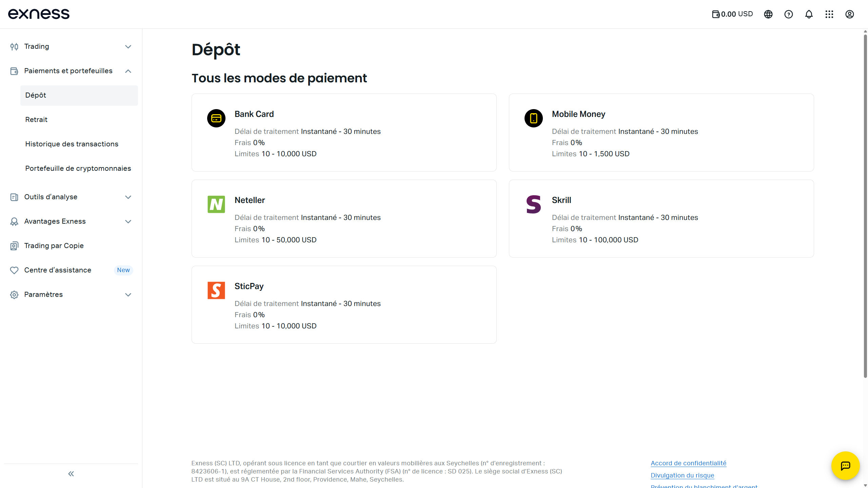Click the SticPay logo
The image size is (868, 488).
pyautogui.click(x=216, y=290)
